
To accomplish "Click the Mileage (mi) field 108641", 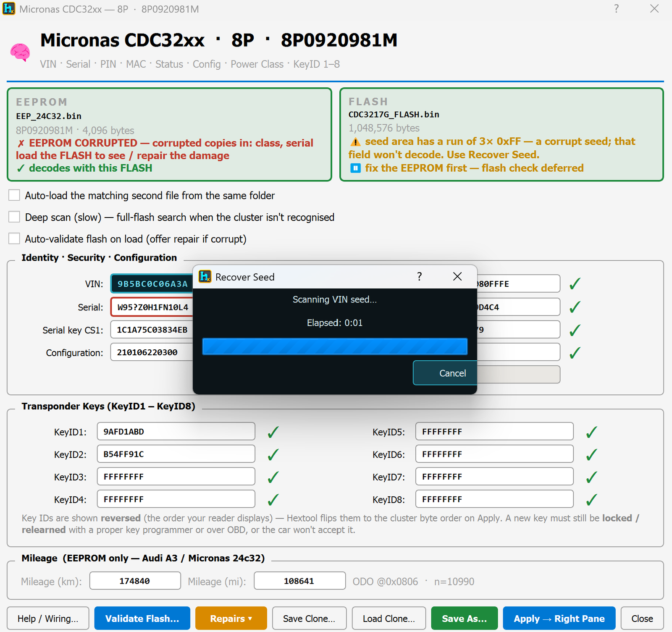I will point(300,581).
